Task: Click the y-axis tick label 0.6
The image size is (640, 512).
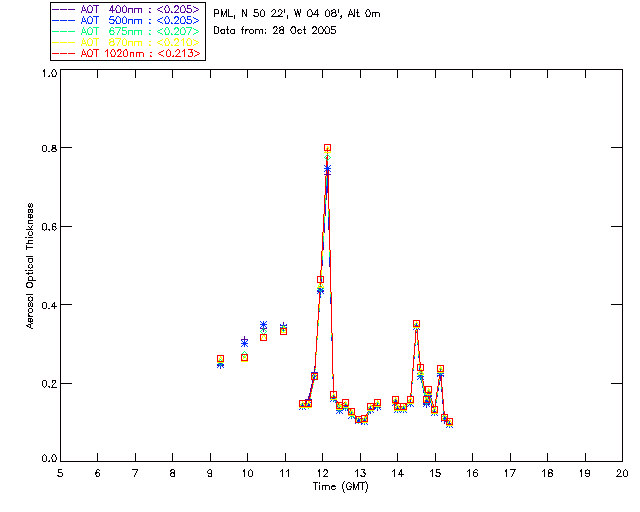Action: click(49, 227)
